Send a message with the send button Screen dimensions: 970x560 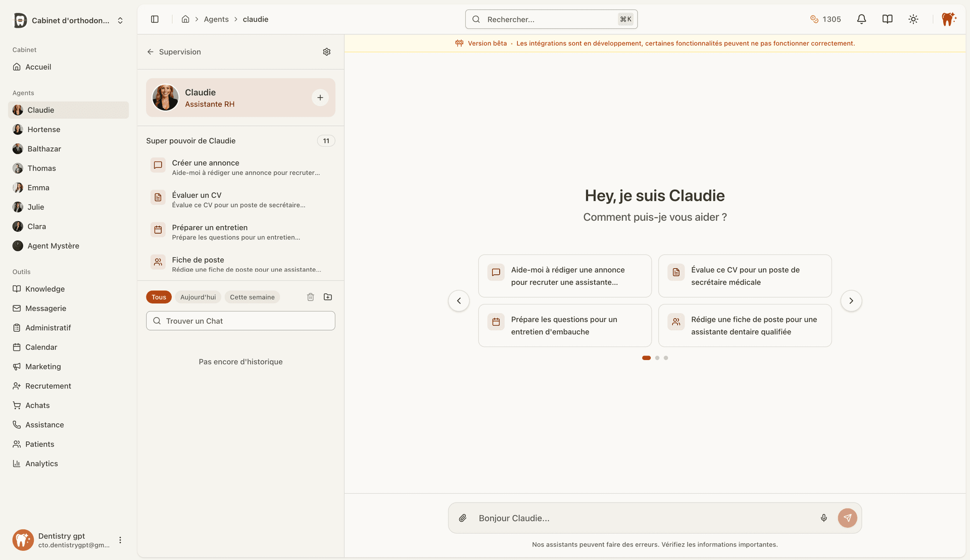click(847, 518)
